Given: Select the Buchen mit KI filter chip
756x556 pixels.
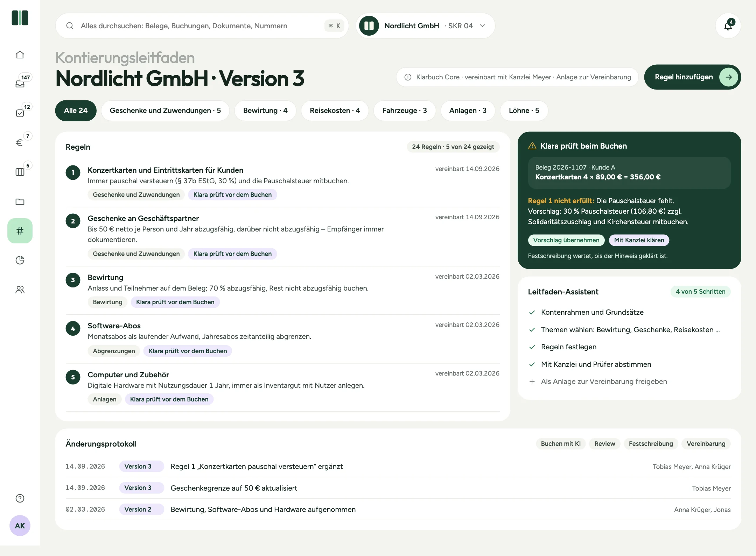Looking at the screenshot, I should point(561,444).
